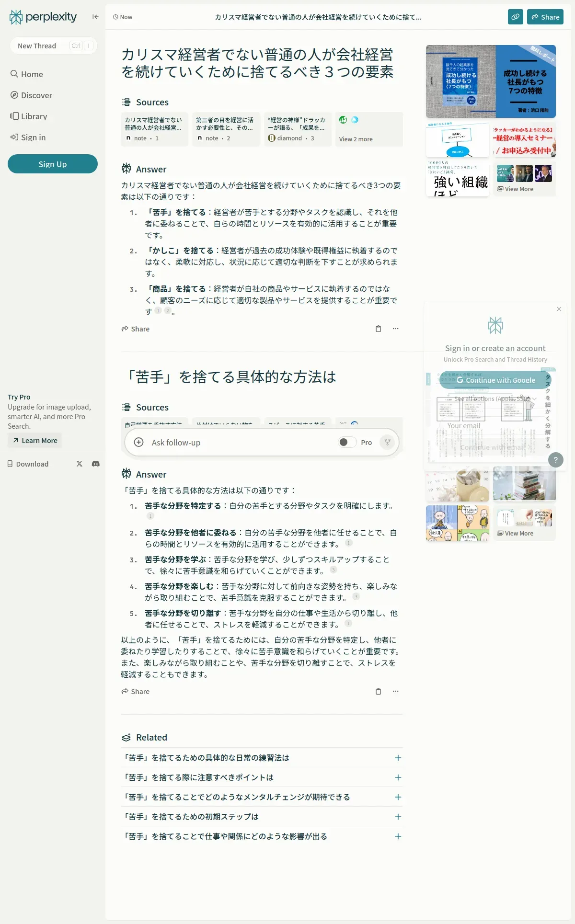Expand related 仕事や関係にどのような影響が出る
The width and height of the screenshot is (575, 924).
click(262, 836)
